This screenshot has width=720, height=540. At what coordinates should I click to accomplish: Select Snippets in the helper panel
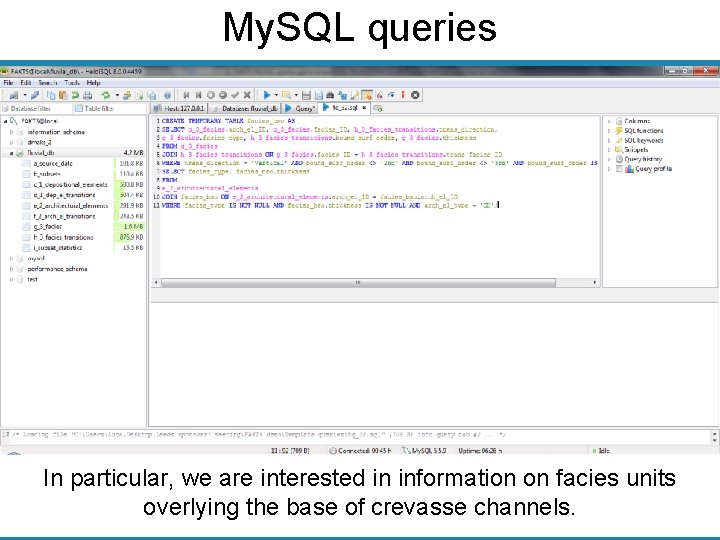coord(636,150)
